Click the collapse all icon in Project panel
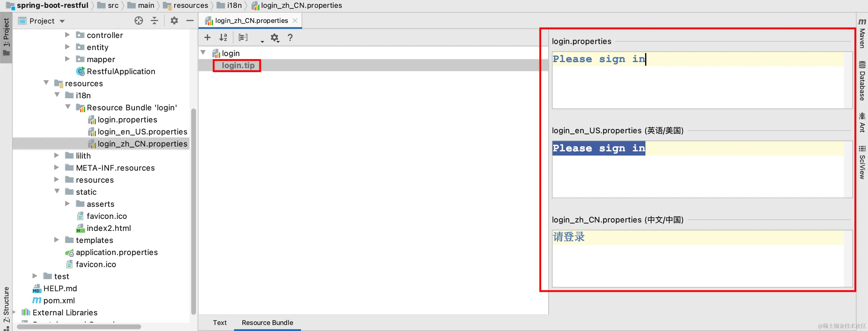The height and width of the screenshot is (331, 868). tap(154, 21)
